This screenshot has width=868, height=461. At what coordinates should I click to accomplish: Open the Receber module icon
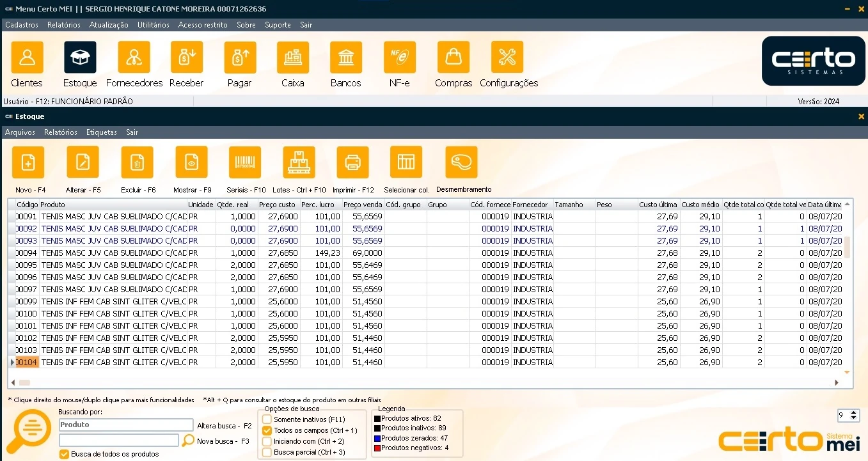pos(187,58)
